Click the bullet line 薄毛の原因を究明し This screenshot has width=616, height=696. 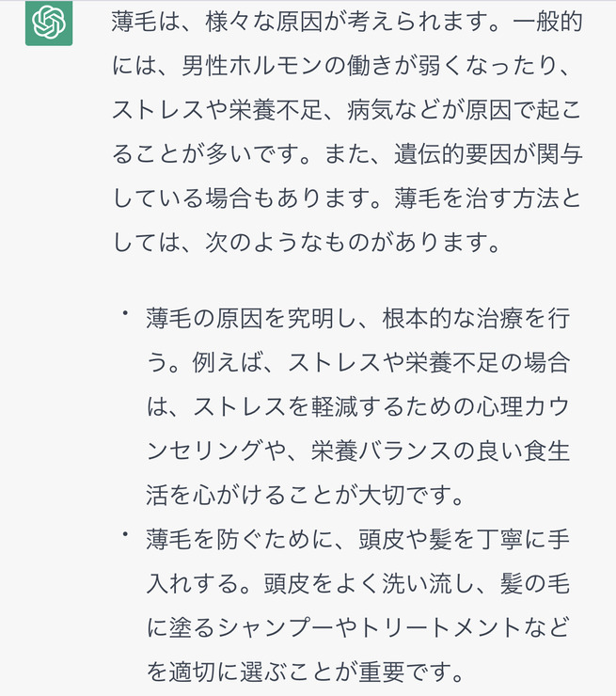357,318
